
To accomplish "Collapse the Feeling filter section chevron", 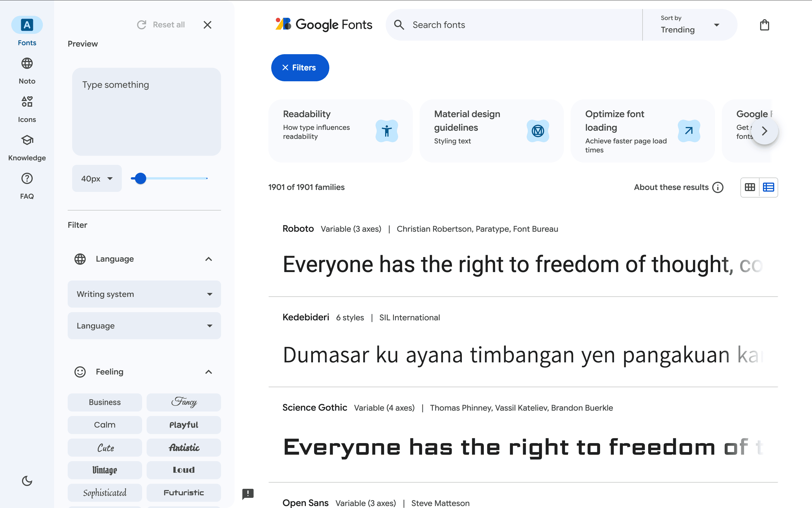I will (x=208, y=372).
